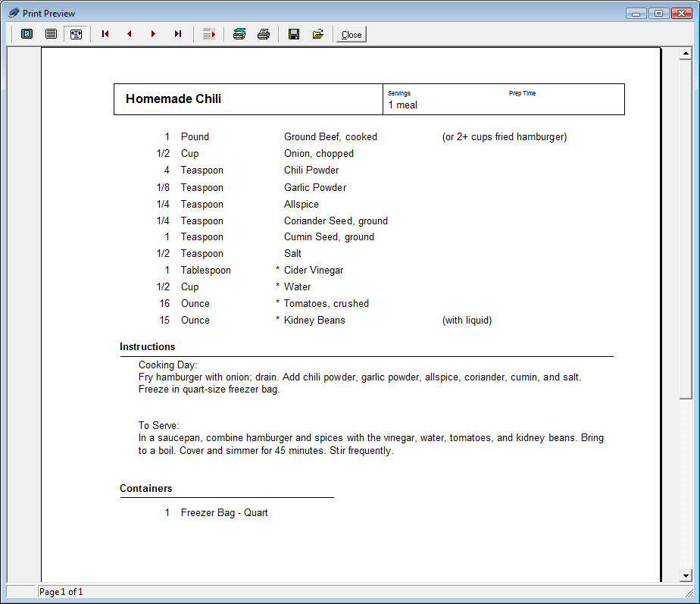700x604 pixels.
Task: Toggle the zoom to page width button
Action: (x=76, y=34)
